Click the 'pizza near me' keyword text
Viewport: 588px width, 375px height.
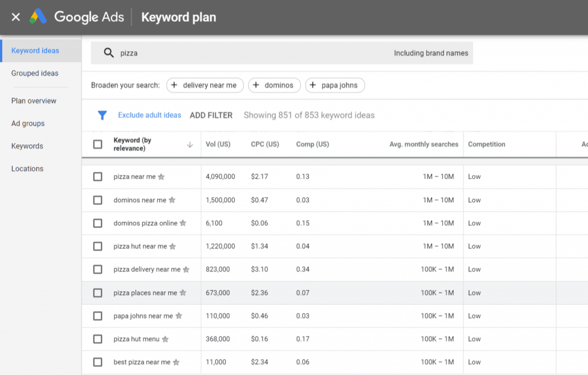[x=134, y=177]
